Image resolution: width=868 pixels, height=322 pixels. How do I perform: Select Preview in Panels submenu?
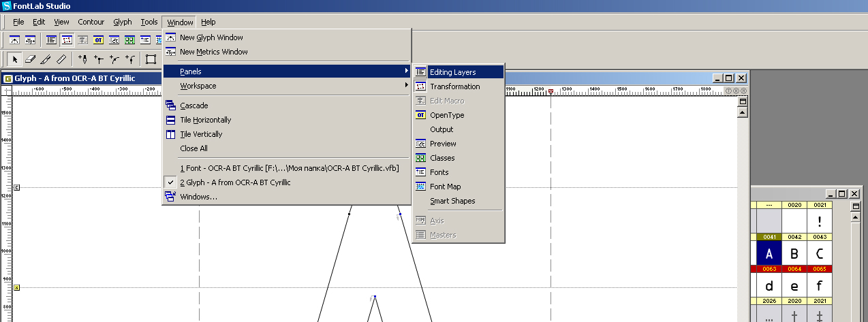pos(458,144)
